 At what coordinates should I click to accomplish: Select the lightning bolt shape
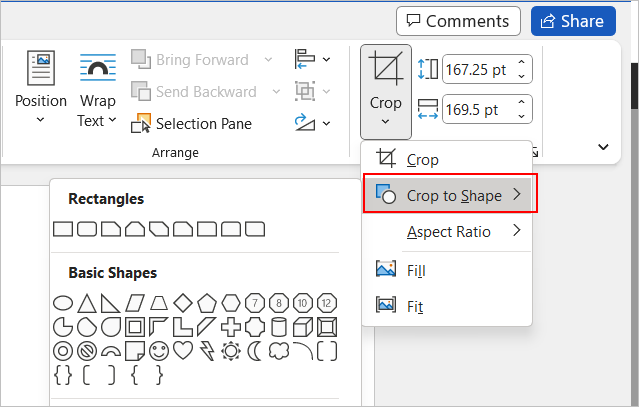click(207, 351)
